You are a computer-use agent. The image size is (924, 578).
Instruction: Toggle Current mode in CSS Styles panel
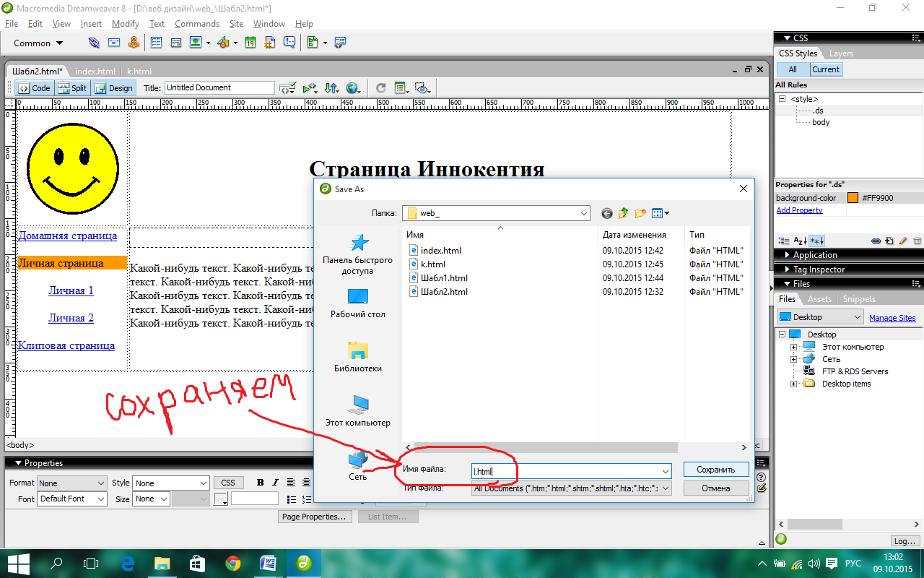coord(825,69)
